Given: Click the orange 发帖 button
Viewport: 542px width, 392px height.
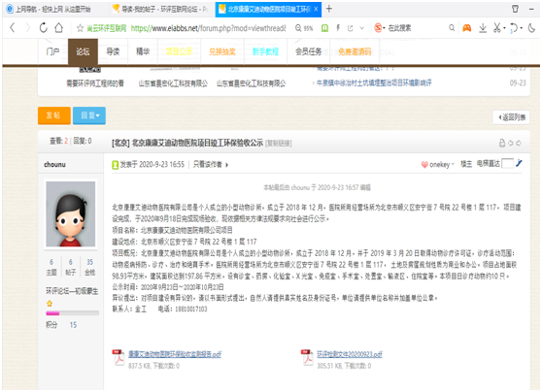Looking at the screenshot, I should tap(54, 115).
